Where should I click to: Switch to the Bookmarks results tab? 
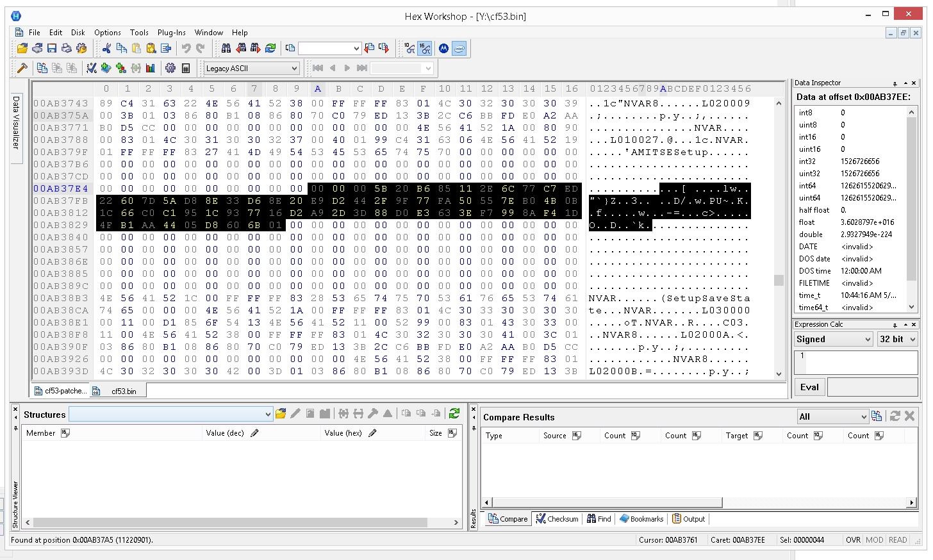coord(641,519)
